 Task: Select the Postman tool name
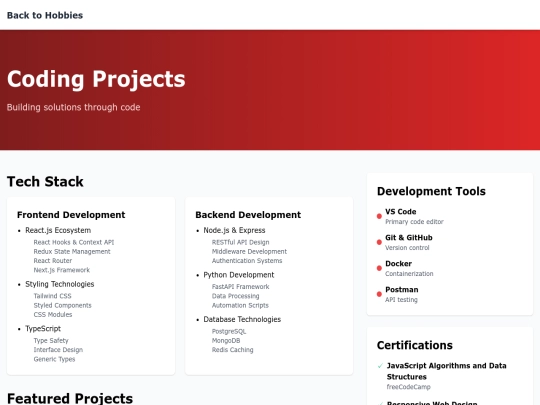coord(402,290)
